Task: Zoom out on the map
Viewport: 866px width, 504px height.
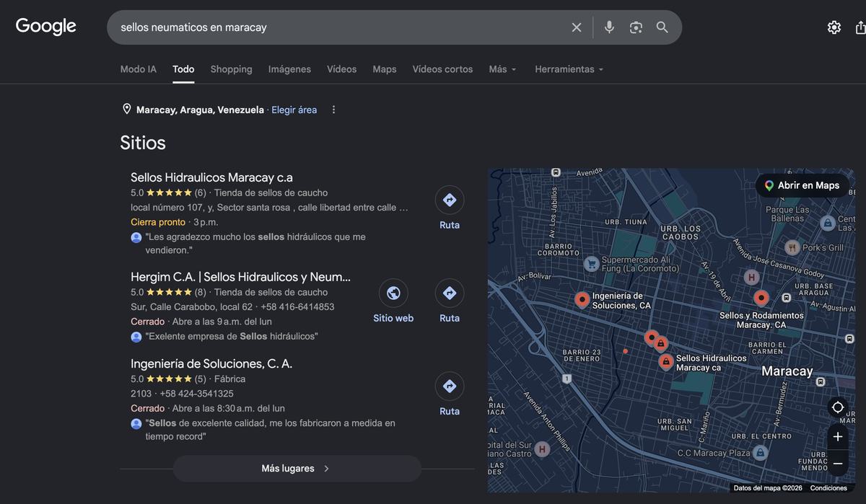Action: click(838, 463)
